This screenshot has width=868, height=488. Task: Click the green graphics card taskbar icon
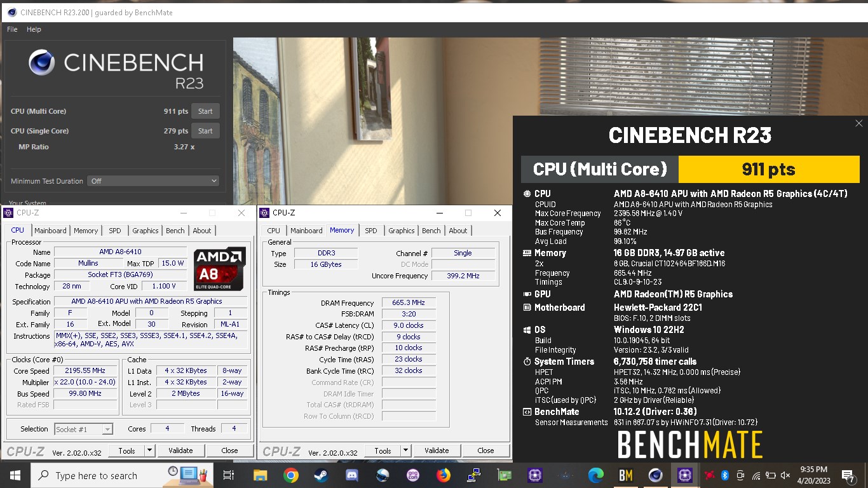coord(505,475)
